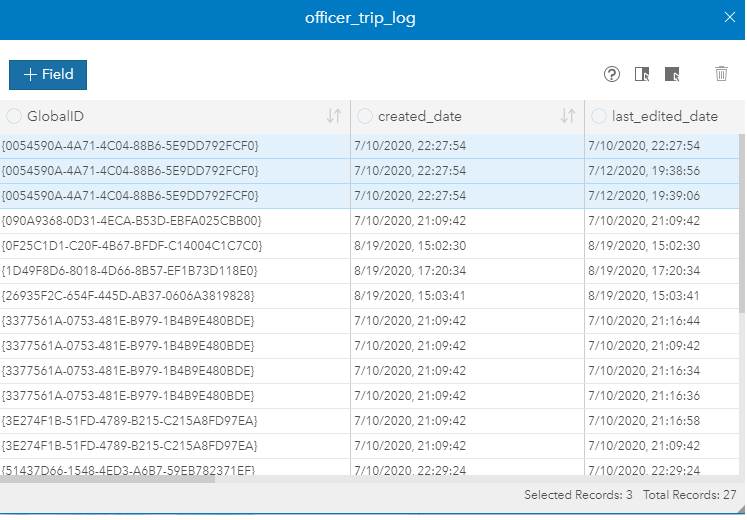Select row with GlobalID starting 0F25C1D1
This screenshot has width=747, height=520.
(x=132, y=246)
